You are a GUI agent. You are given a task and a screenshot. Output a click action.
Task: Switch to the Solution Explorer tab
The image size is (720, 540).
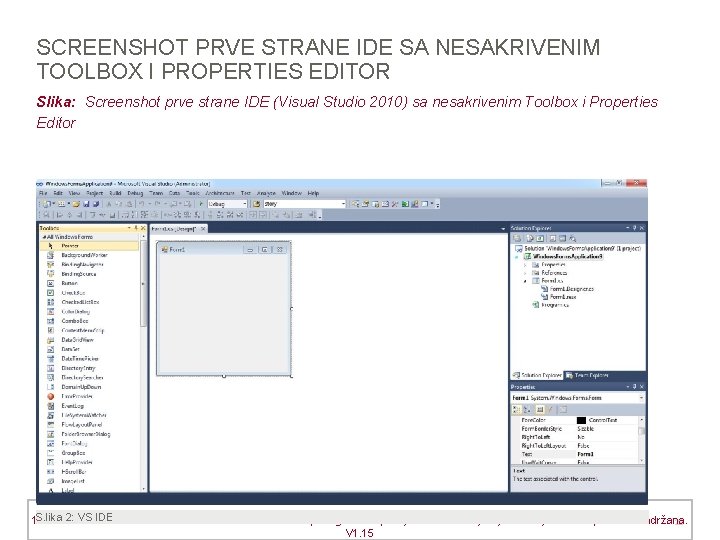(x=537, y=375)
